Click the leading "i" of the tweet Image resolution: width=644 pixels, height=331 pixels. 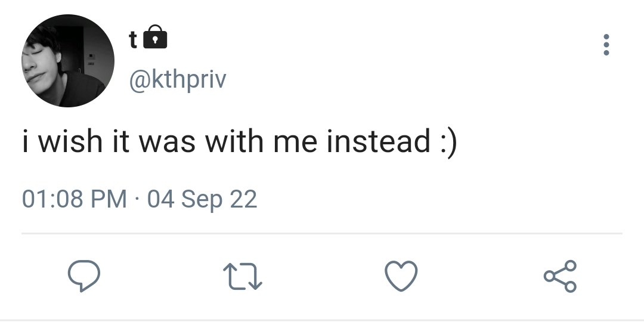[x=26, y=141]
